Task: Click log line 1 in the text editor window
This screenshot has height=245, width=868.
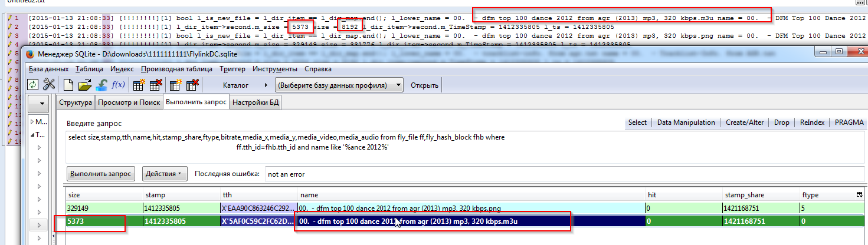Action: coord(447,18)
